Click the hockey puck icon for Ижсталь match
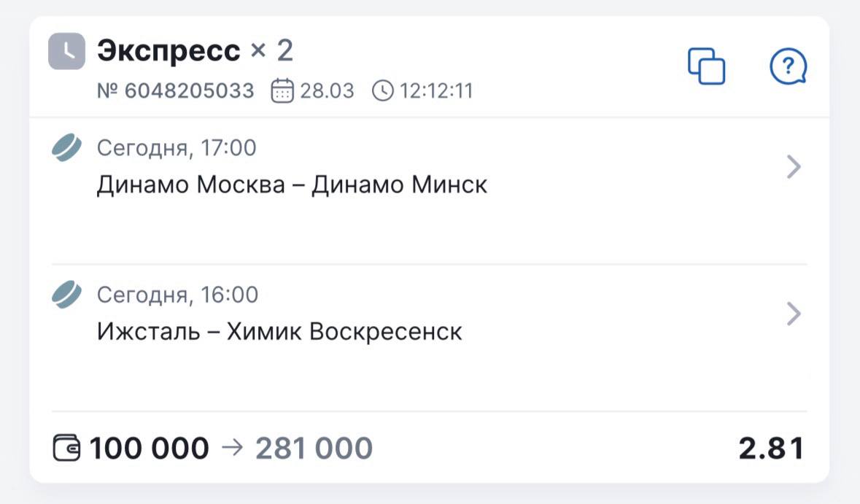 click(66, 295)
